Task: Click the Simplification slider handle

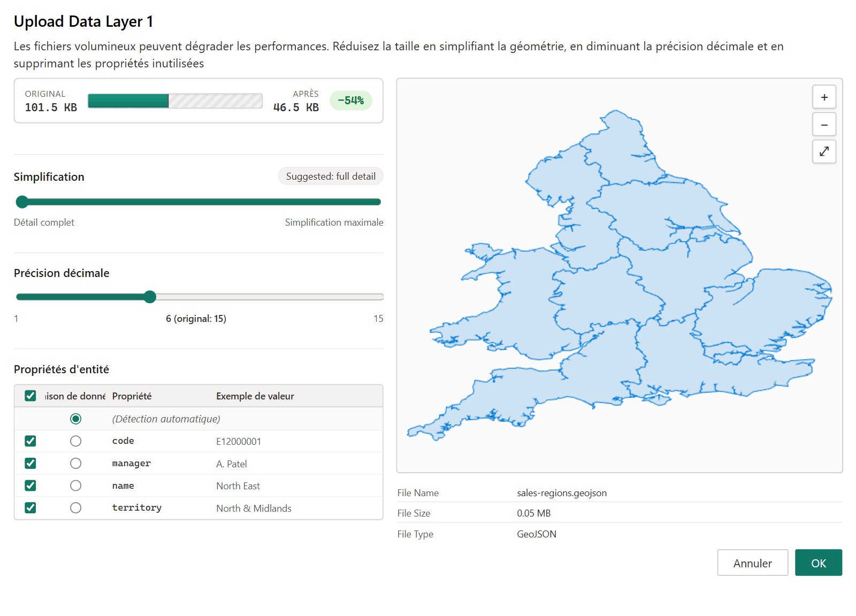Action: pos(22,202)
